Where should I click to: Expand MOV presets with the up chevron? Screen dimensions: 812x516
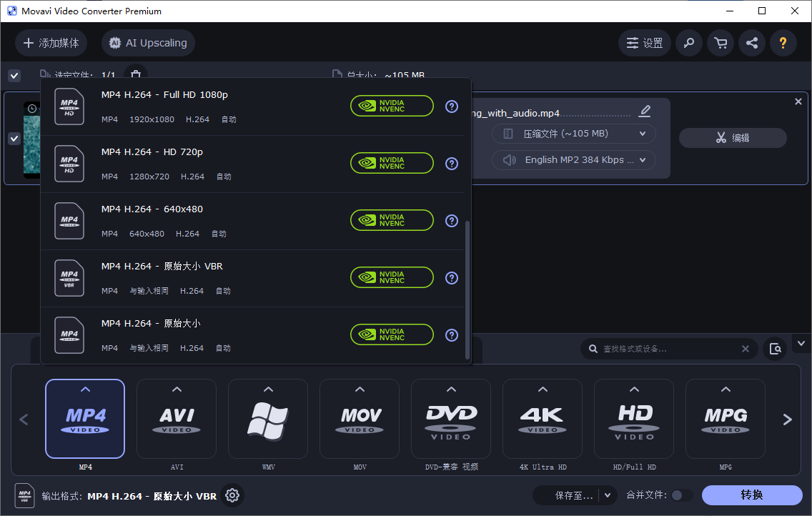[360, 390]
